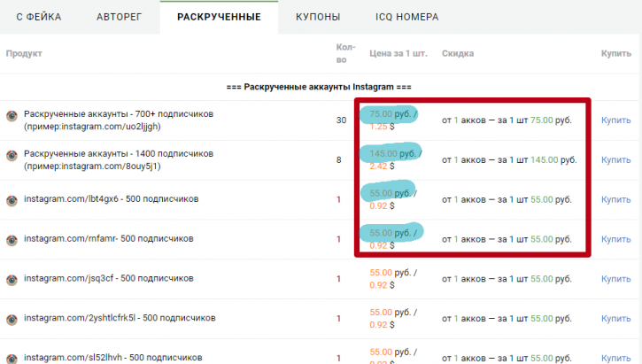Click the Кол-во column header
This screenshot has height=364, width=642.
pos(345,54)
